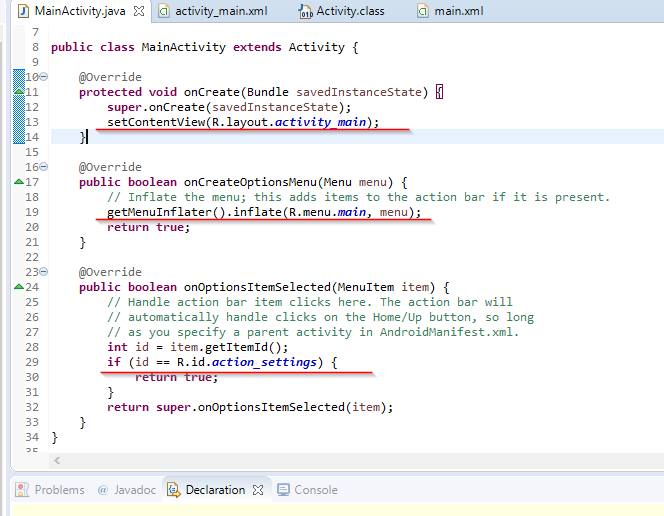The height and width of the screenshot is (516, 664).
Task: Switch to the MainActivity.java editor tab
Action: point(80,11)
